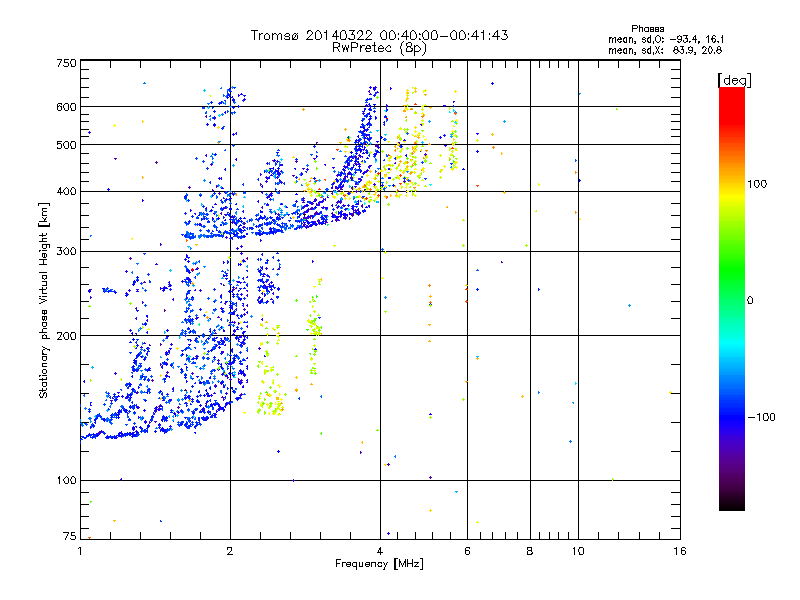
Task: Click the green zero-degree region of colorbar
Action: (732, 300)
